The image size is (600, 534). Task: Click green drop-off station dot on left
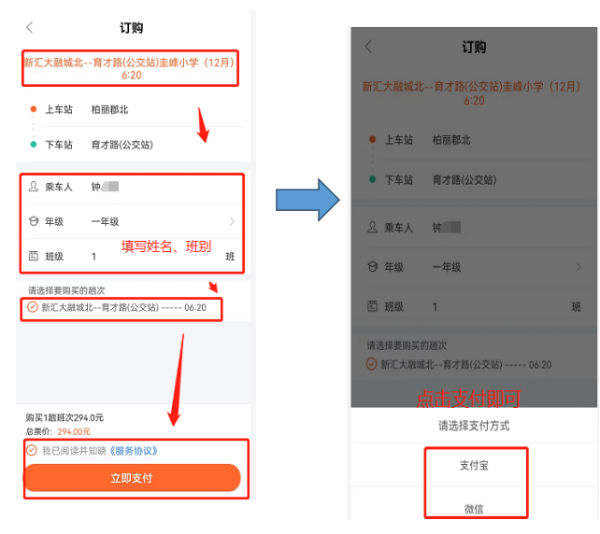[33, 144]
